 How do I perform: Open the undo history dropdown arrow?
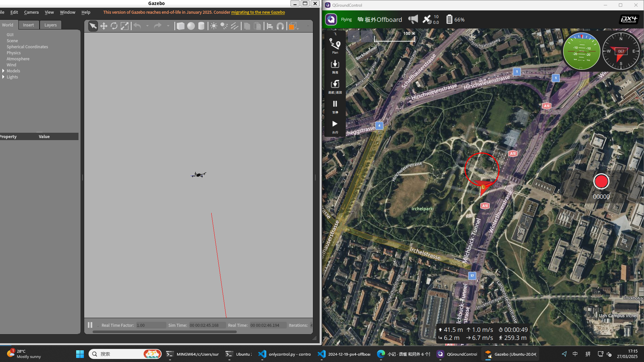(x=147, y=26)
